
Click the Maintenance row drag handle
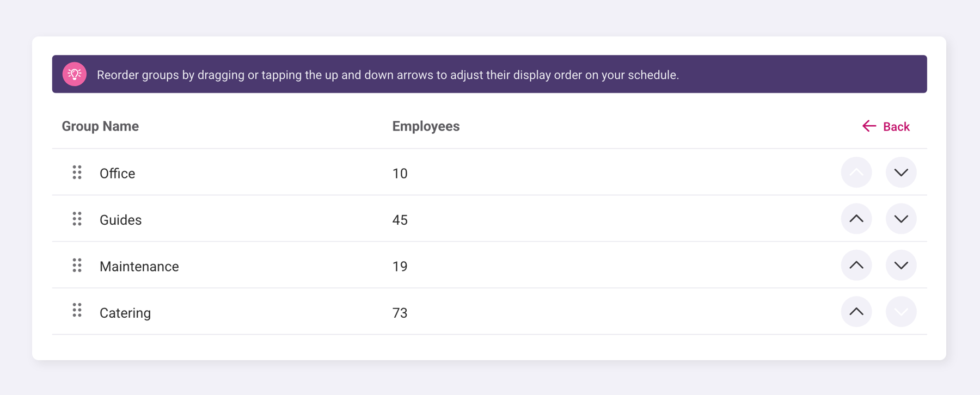(77, 266)
